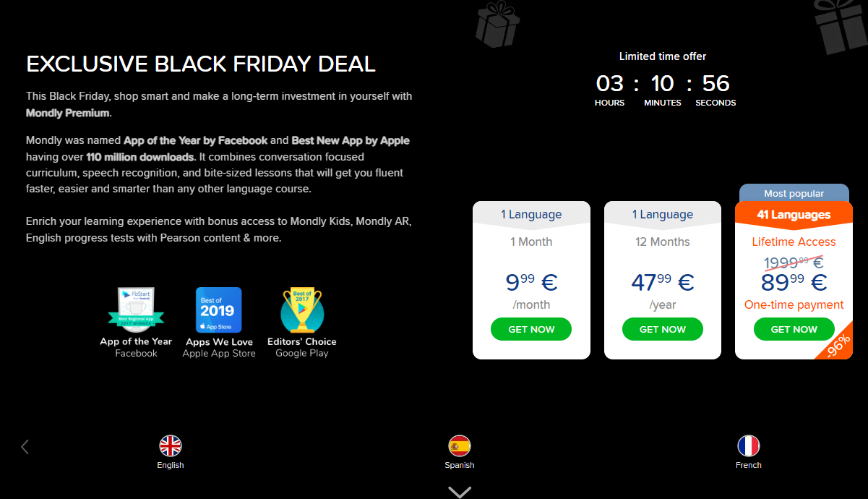This screenshot has width=868, height=499.
Task: Click the FbStart App of the Year badge
Action: 136,310
